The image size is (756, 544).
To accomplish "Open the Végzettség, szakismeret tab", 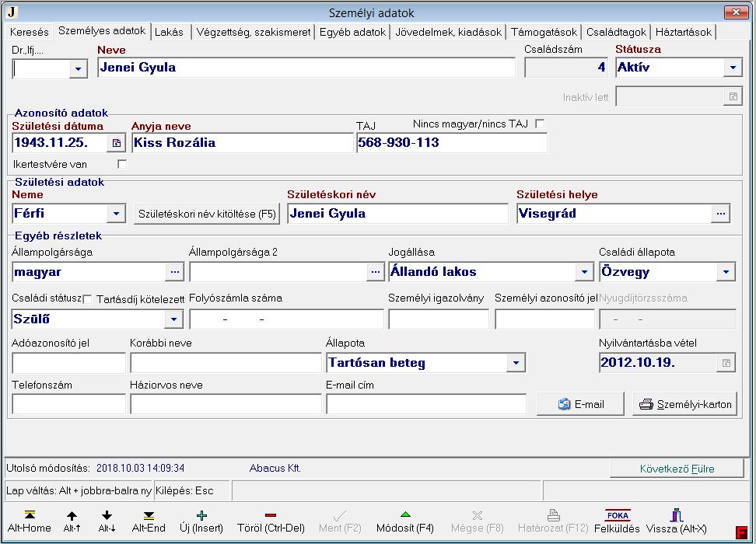I will (253, 33).
